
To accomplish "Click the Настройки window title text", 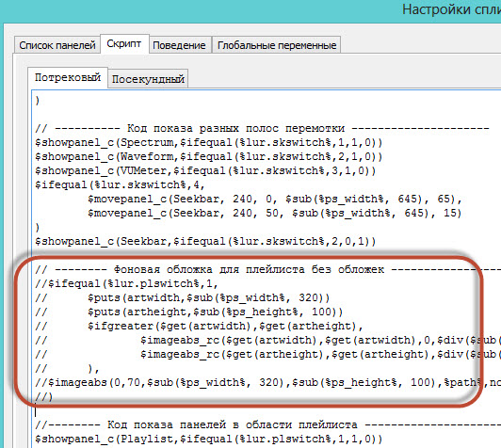I will click(x=451, y=9).
